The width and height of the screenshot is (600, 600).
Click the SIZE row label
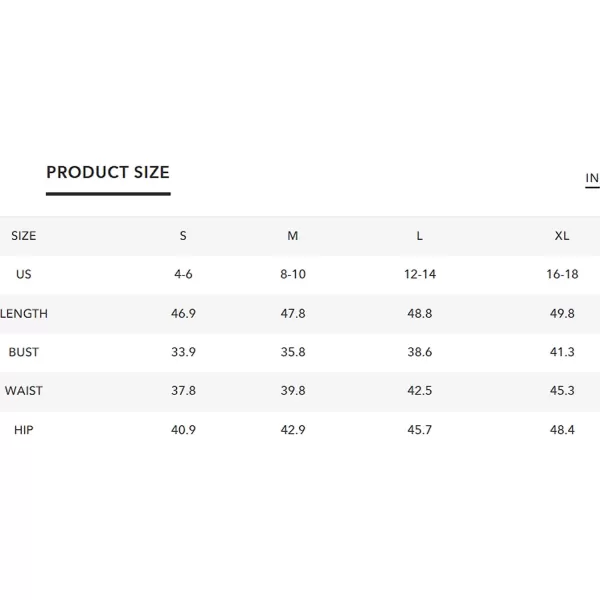tap(24, 236)
